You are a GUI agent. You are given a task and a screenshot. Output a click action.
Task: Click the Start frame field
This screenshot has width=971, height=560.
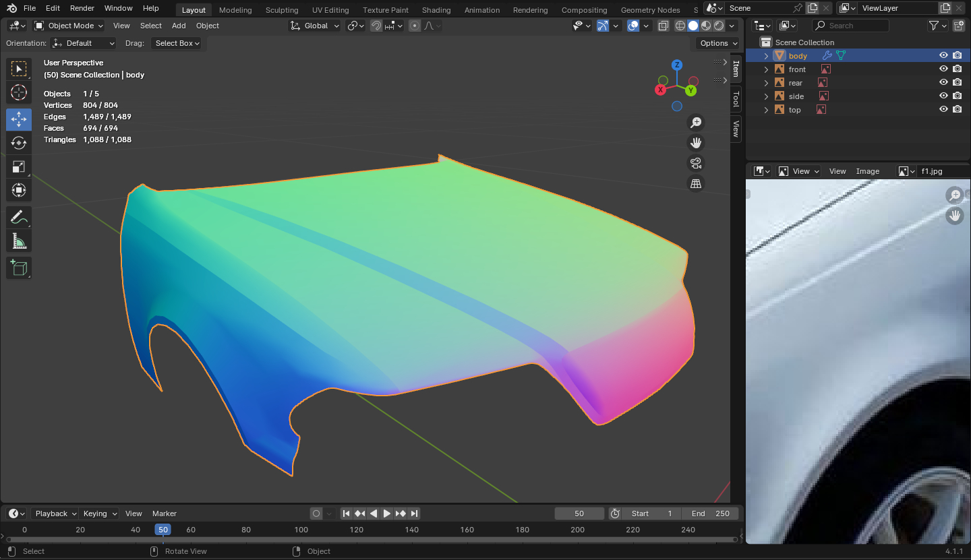pos(651,514)
